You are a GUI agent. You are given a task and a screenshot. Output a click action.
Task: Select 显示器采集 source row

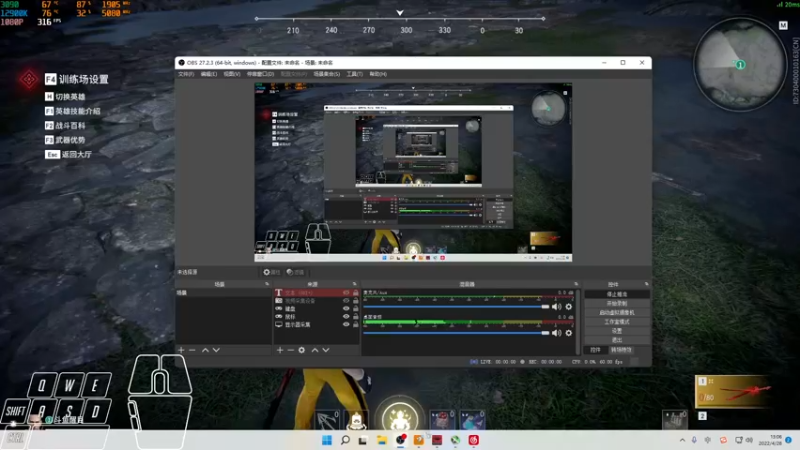click(x=316, y=324)
